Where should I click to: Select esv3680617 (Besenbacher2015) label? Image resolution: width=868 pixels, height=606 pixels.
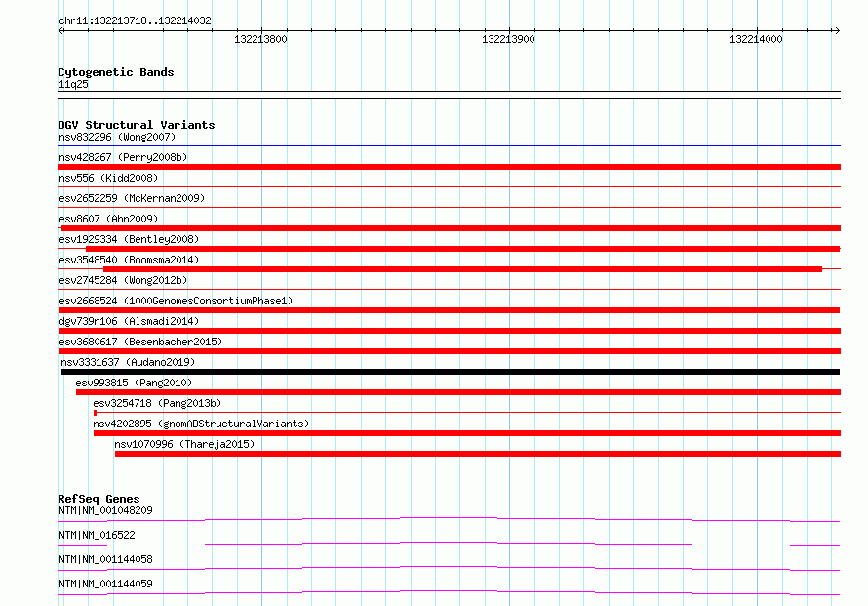pyautogui.click(x=140, y=342)
